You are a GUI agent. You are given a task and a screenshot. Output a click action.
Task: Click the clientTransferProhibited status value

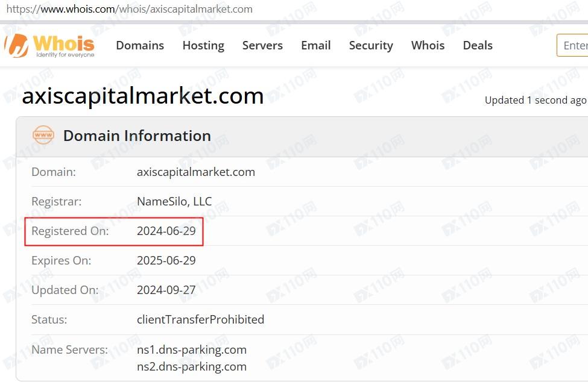click(200, 319)
